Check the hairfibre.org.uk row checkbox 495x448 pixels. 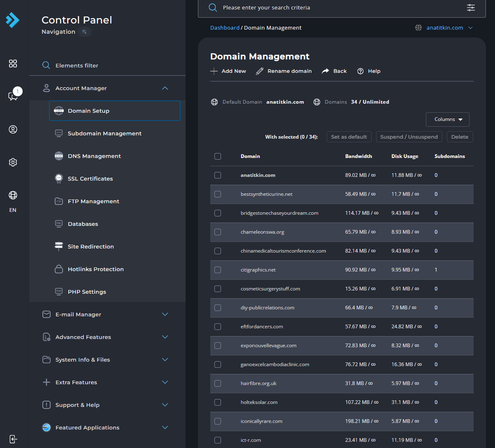[x=218, y=383]
